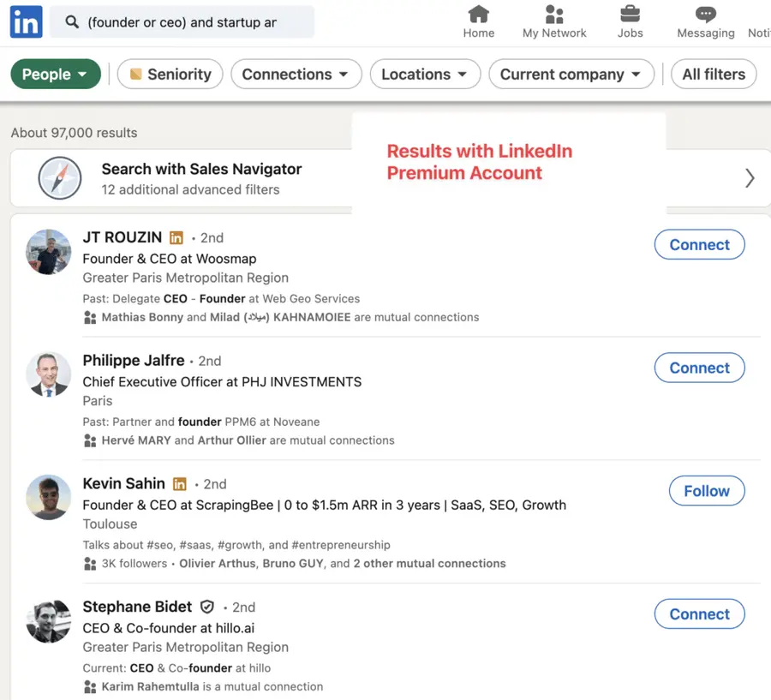Click the Premium badge beside JT ROUZIN's name
This screenshot has width=771, height=700.
tap(176, 237)
